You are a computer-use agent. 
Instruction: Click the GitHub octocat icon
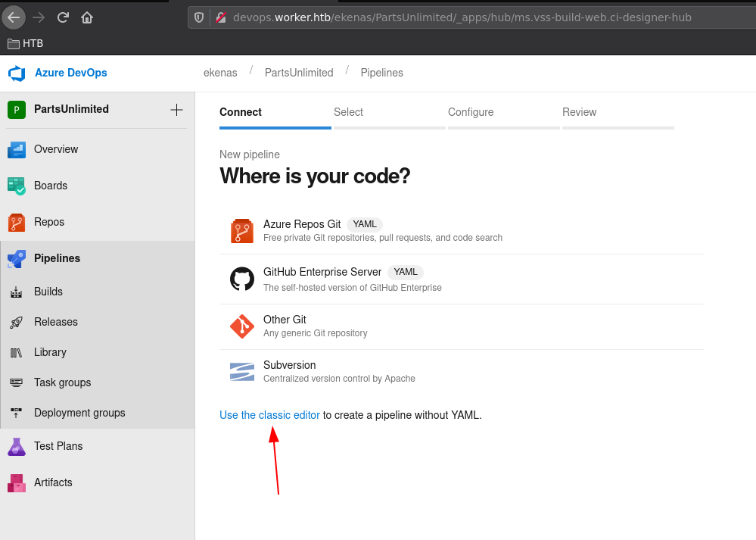242,279
